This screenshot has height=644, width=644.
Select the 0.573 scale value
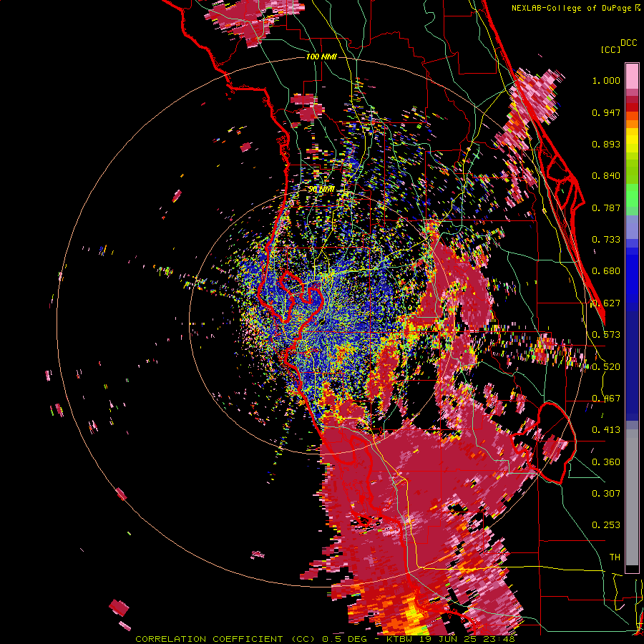(606, 335)
